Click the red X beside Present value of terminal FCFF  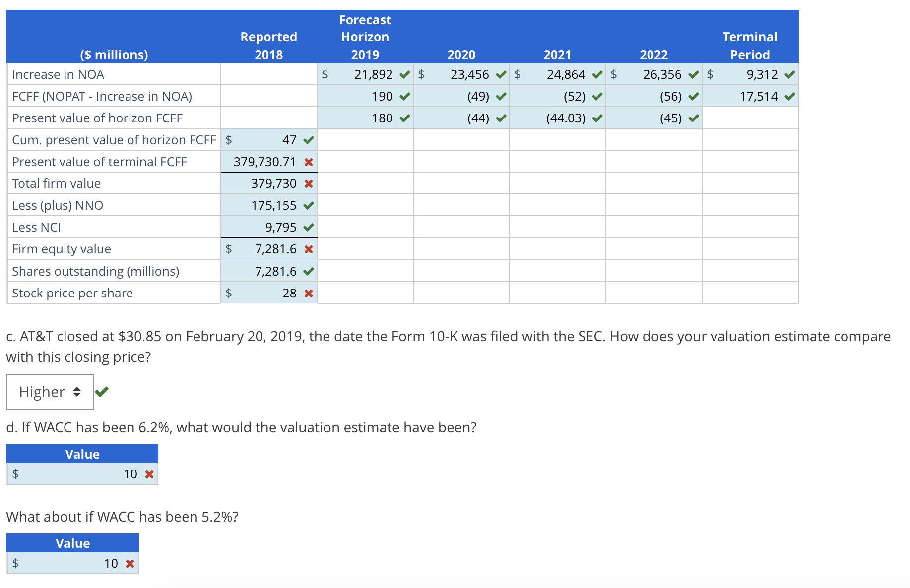(309, 162)
